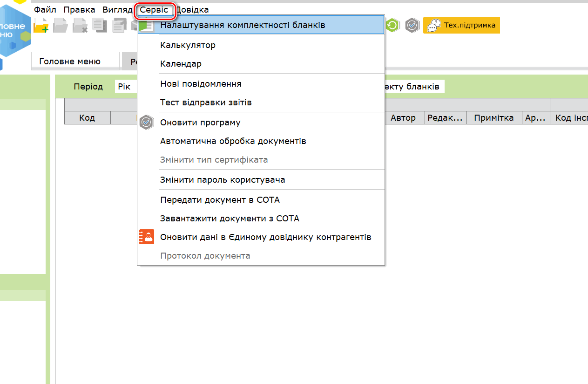Viewport: 588px width, 384px height.
Task: Choose Календар in the dropdown menu
Action: coord(181,64)
